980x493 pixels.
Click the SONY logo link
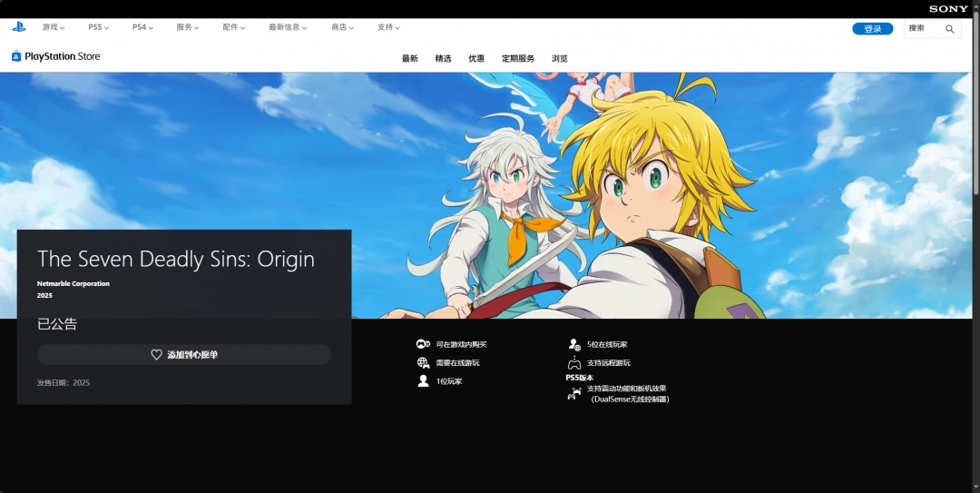(x=948, y=9)
